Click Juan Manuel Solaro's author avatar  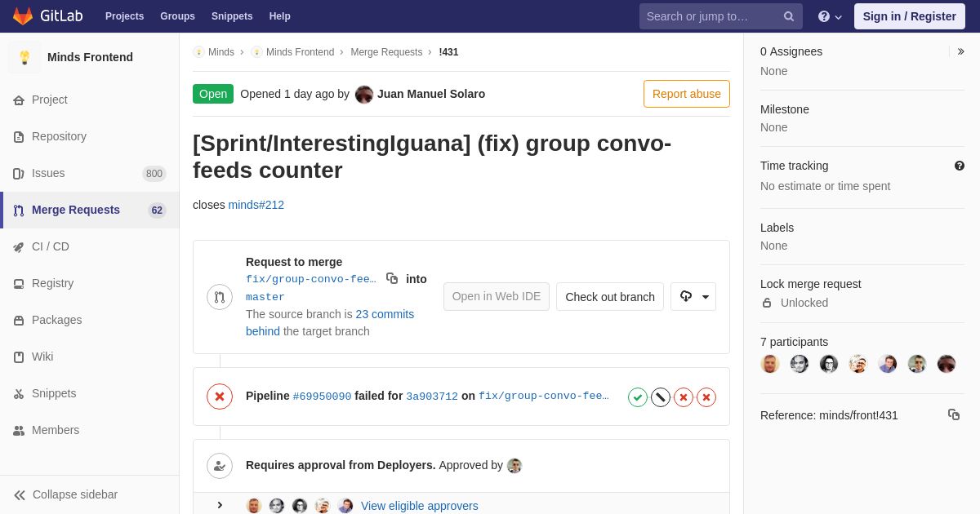(364, 94)
